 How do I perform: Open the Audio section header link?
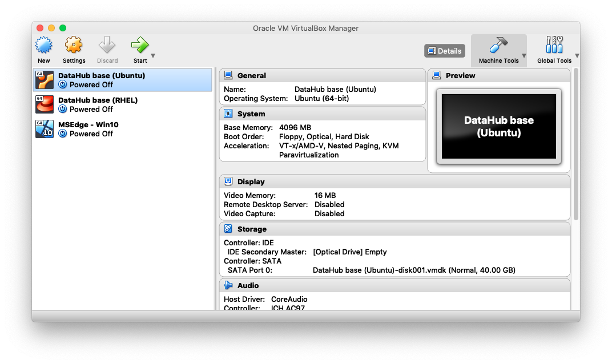coord(248,286)
